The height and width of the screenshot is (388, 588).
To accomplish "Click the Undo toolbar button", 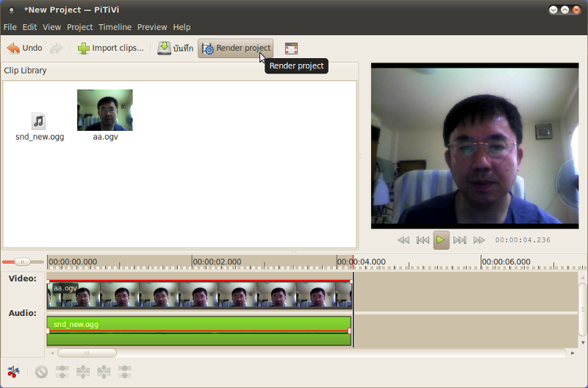I will coord(25,48).
